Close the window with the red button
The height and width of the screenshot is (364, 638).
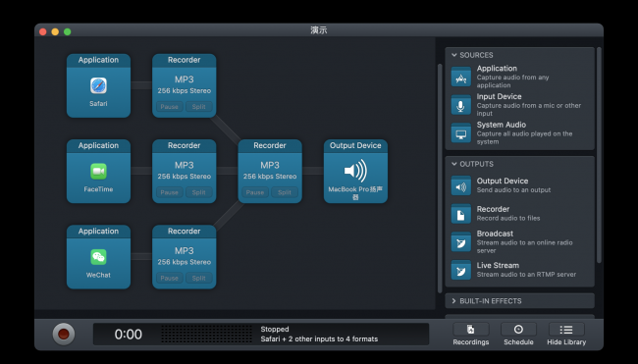coord(43,31)
